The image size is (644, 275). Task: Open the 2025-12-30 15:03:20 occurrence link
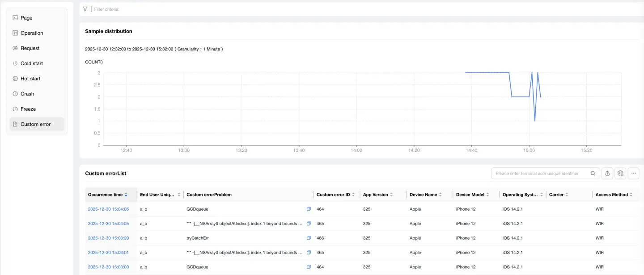click(x=108, y=238)
